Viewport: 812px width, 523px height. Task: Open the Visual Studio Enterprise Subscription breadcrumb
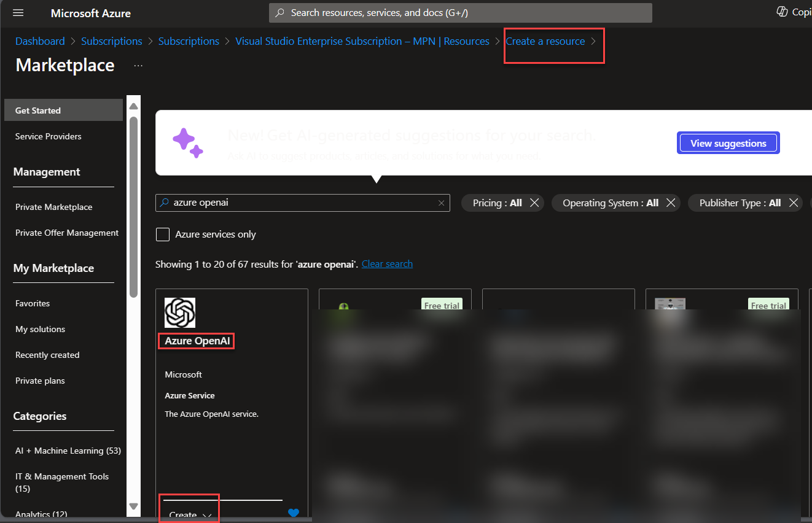coord(362,41)
